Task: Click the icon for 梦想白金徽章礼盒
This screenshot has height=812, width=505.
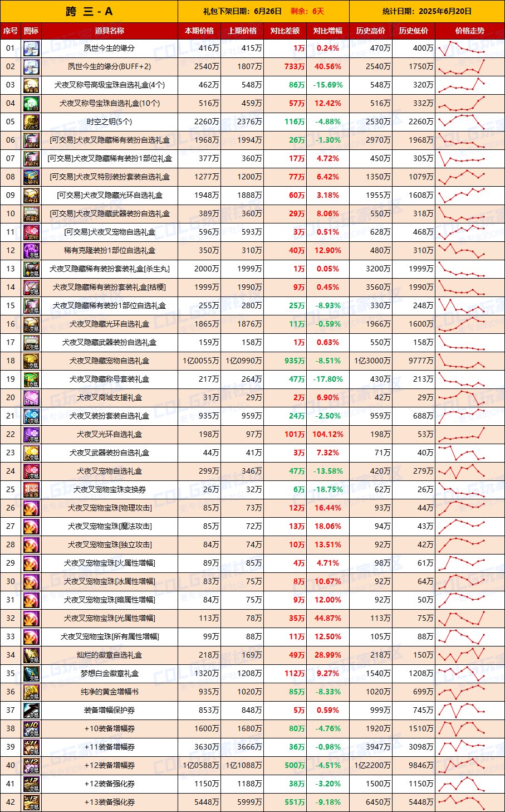Action: click(x=31, y=674)
